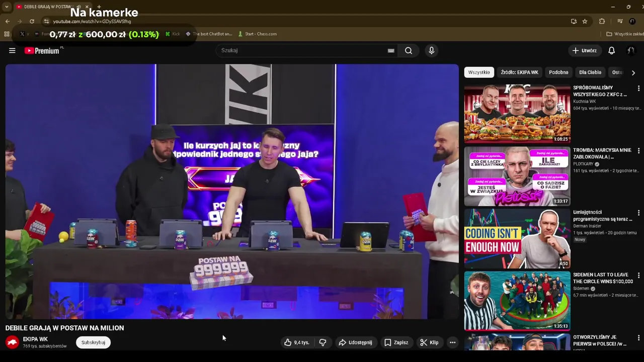Show next filter chips with arrow

tap(633, 72)
